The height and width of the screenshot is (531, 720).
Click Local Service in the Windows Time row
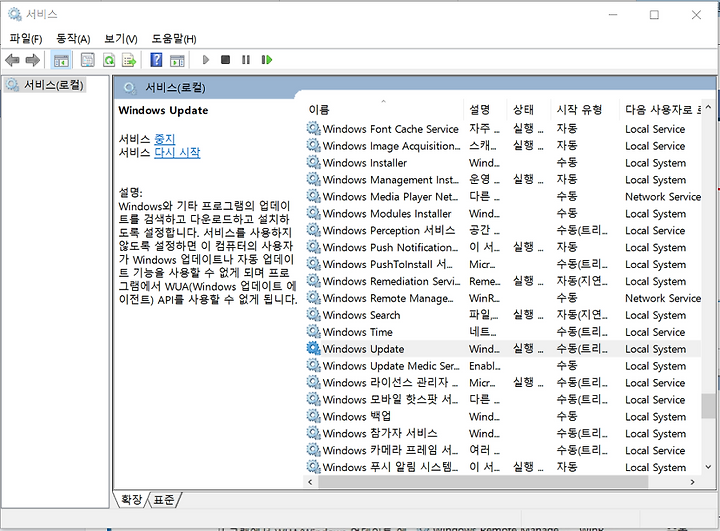655,332
